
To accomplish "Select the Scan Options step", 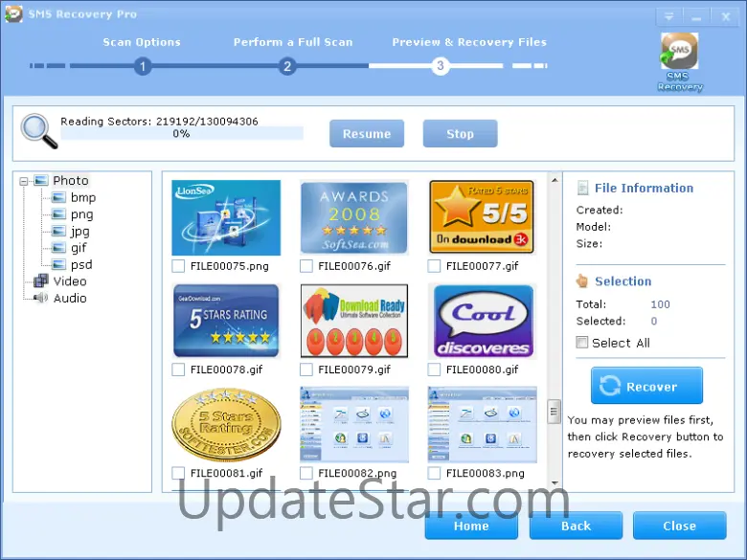I will pyautogui.click(x=142, y=42).
